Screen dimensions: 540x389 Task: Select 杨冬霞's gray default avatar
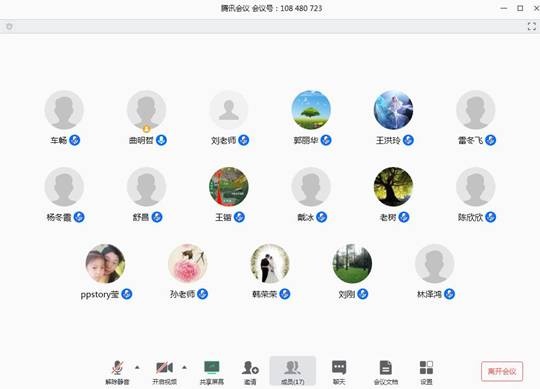click(x=64, y=187)
